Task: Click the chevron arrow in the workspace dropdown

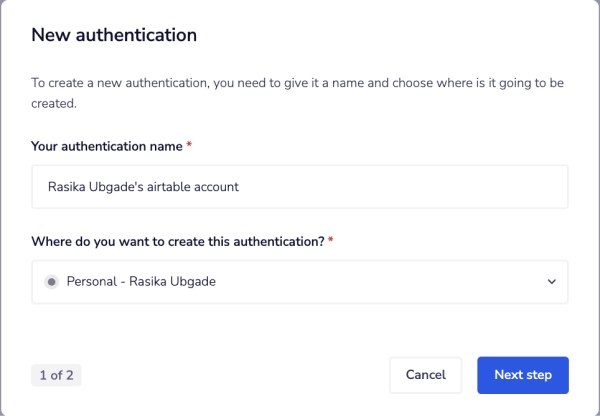Action: (x=551, y=282)
